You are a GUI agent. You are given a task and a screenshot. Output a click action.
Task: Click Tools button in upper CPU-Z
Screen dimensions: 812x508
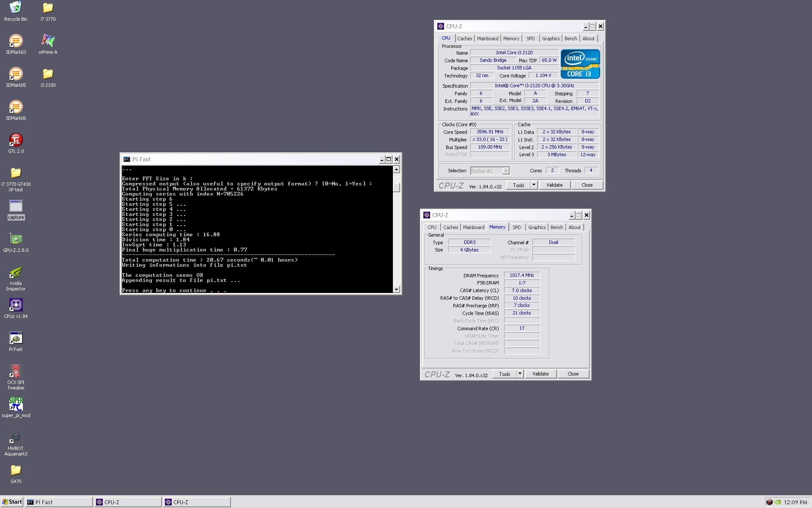click(518, 185)
